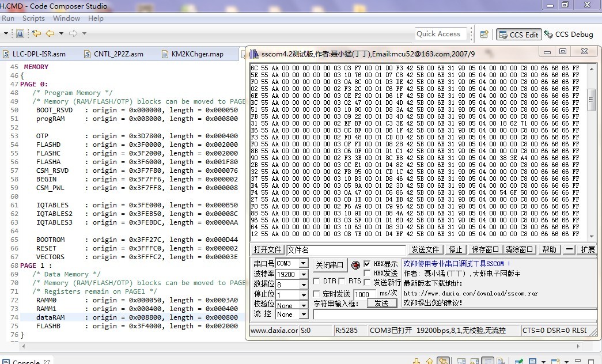Click Pin Console icon in Console toolbar
The width and height of the screenshot is (602, 364).
(x=518, y=361)
